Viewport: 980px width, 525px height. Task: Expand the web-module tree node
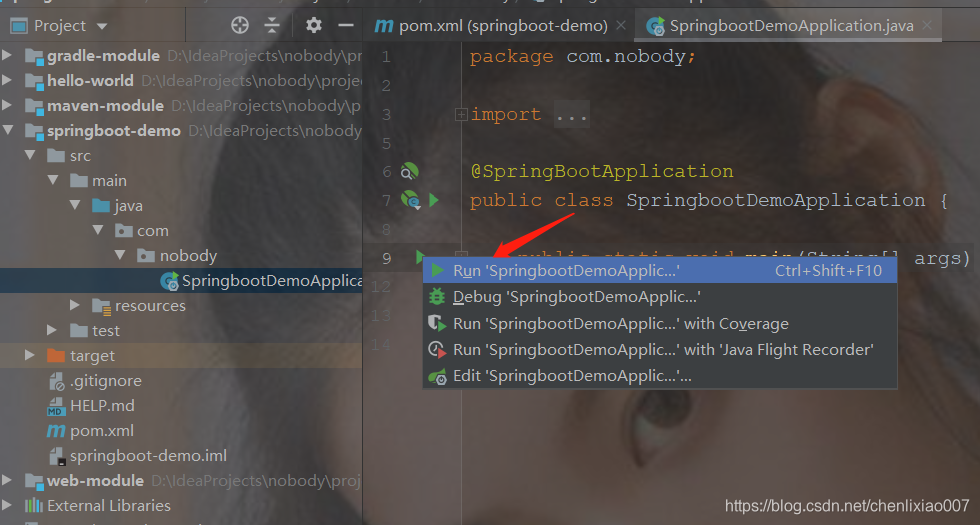(x=7, y=480)
